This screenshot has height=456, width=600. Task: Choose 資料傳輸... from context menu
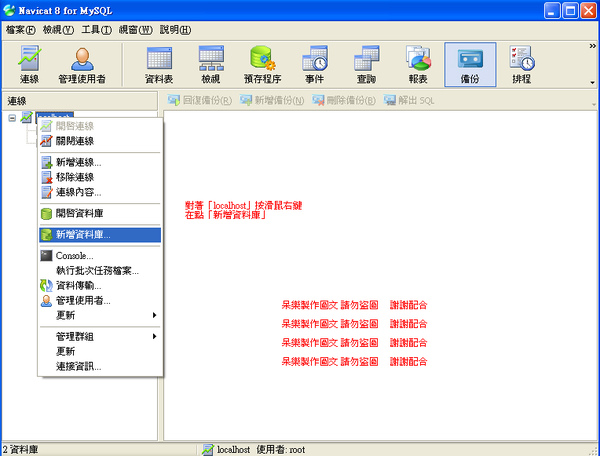click(x=100, y=285)
